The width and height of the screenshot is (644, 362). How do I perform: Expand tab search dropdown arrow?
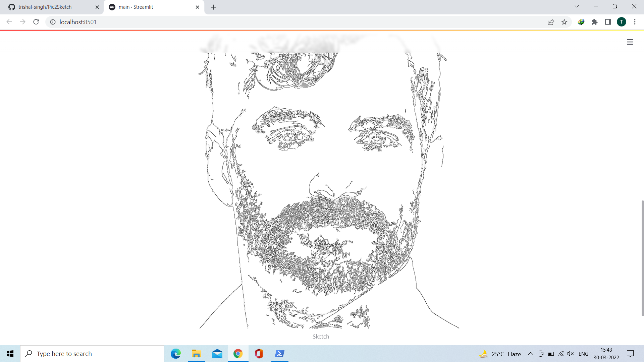pos(577,6)
